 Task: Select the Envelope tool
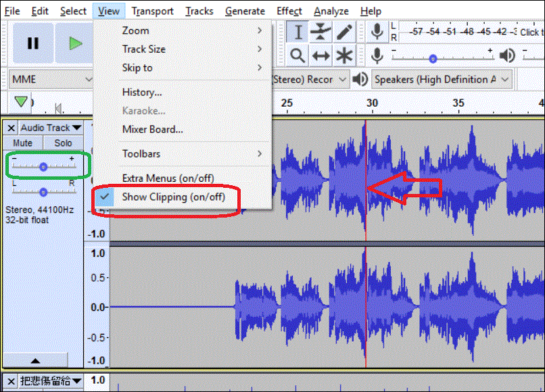pyautogui.click(x=321, y=32)
